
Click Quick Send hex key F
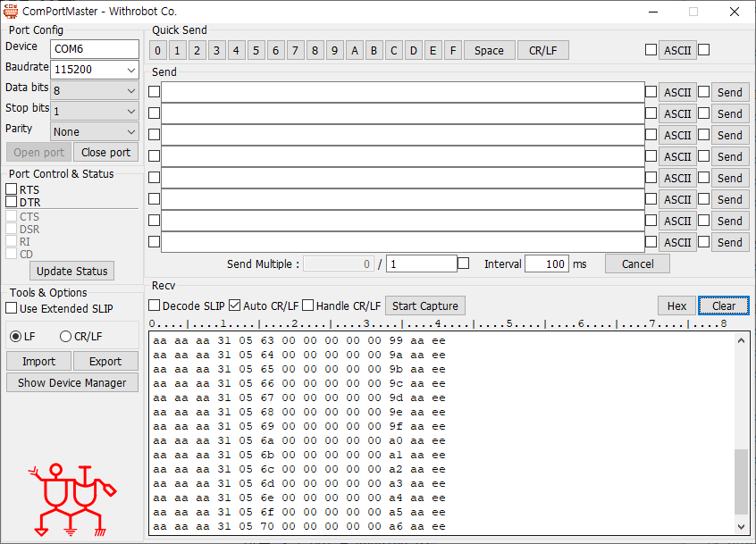click(x=453, y=51)
